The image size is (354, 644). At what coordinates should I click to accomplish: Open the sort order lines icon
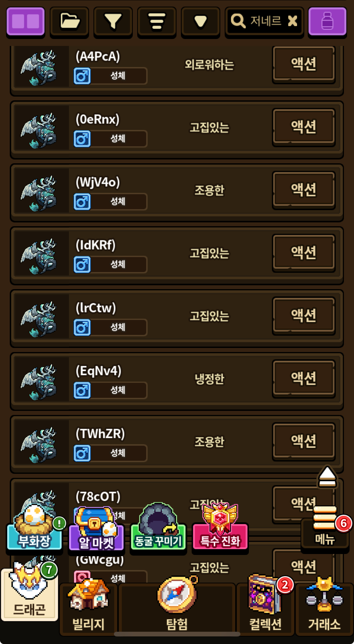coord(157,21)
